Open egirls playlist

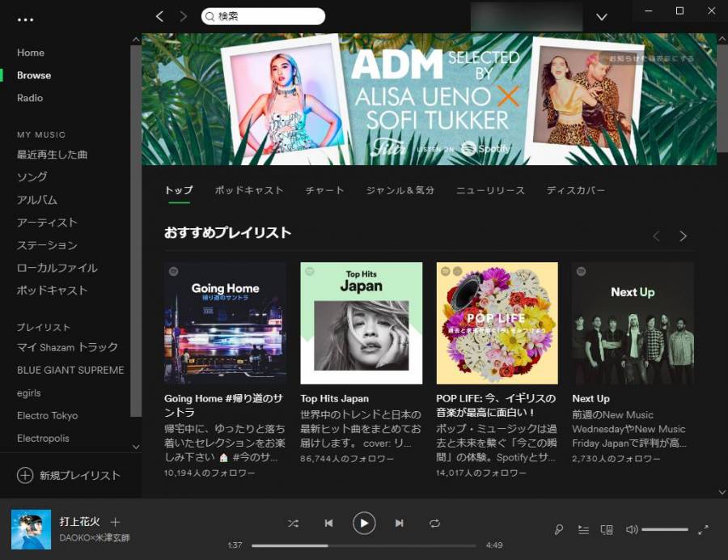coord(29,392)
